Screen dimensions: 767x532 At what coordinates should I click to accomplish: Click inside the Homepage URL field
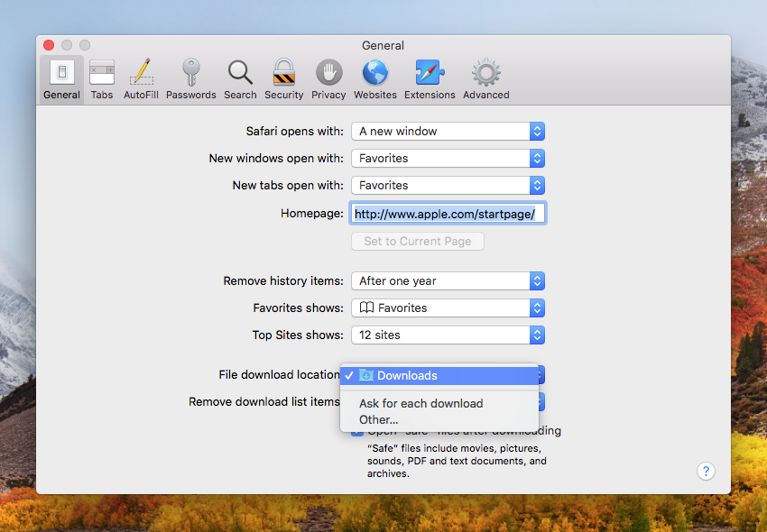[x=448, y=213]
